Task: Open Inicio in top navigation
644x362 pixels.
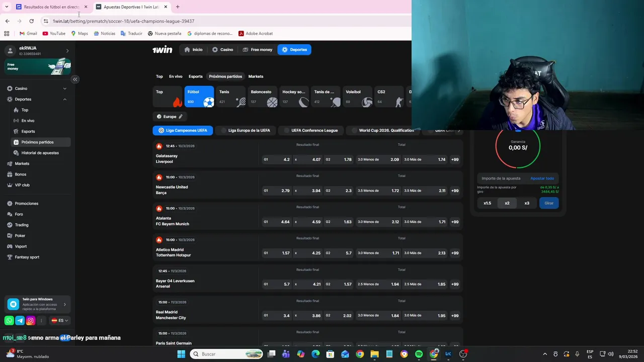Action: (193, 50)
